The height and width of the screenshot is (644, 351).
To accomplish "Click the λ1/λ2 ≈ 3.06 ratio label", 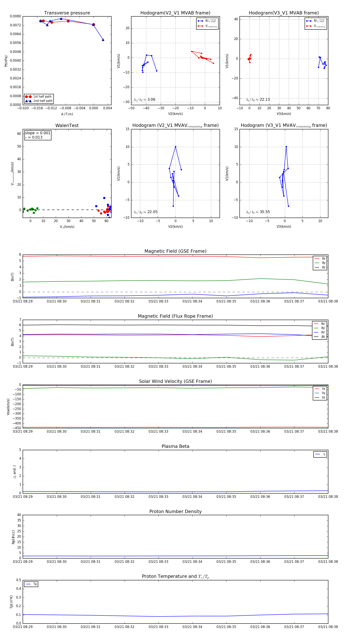I will [x=144, y=100].
